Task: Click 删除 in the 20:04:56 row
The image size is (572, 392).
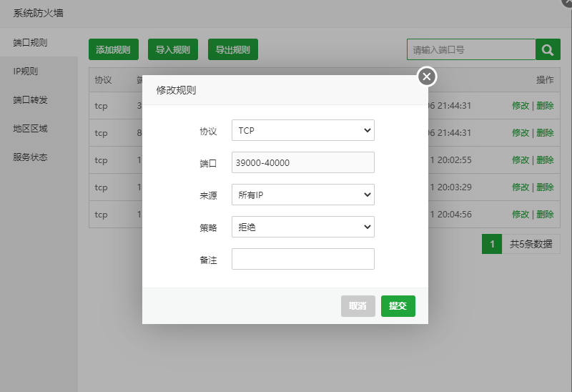Action: coord(545,215)
